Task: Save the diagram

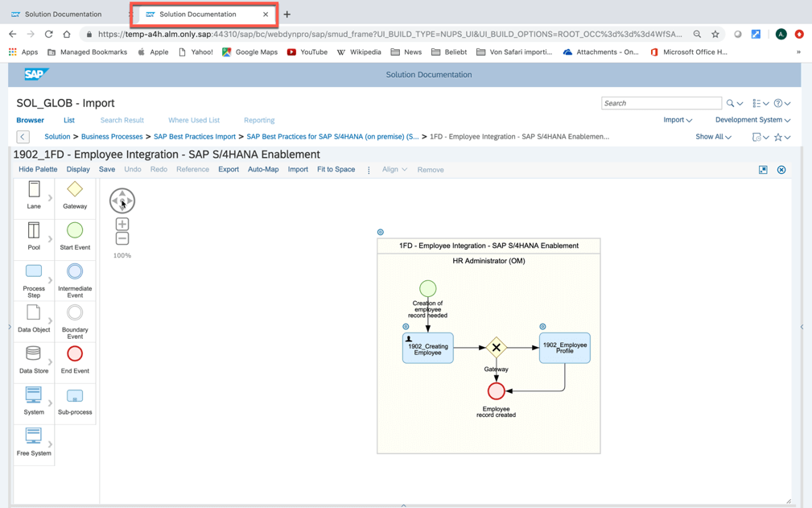Action: point(107,169)
